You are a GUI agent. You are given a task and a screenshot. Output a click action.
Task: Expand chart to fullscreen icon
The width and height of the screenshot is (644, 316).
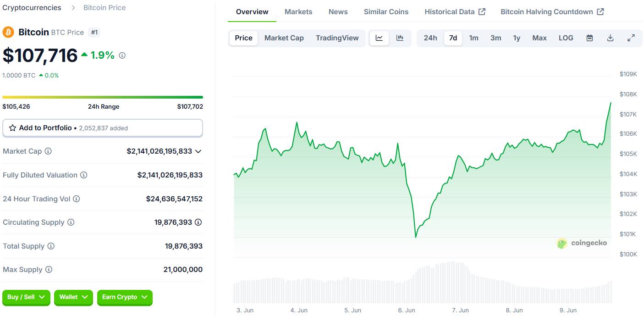[631, 38]
